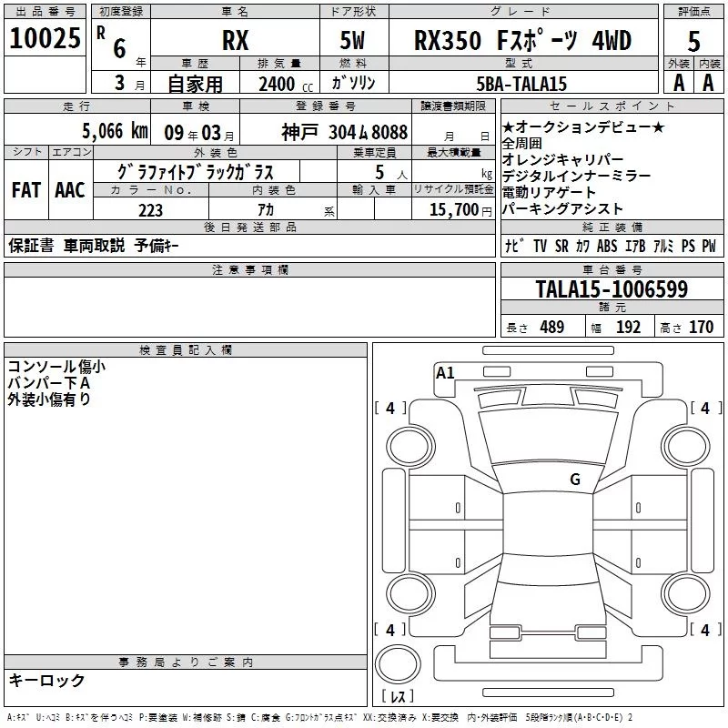
Task: Click the カワ leather equipment label
Action: click(582, 246)
